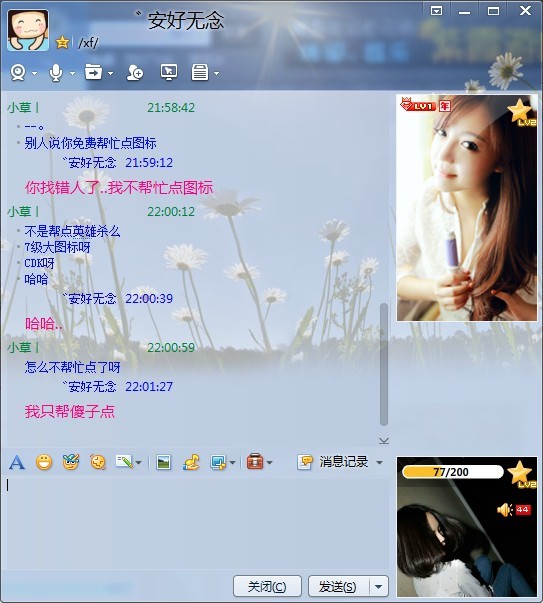The width and height of the screenshot is (543, 603).
Task: Start remote desktop assistance
Action: pos(169,72)
